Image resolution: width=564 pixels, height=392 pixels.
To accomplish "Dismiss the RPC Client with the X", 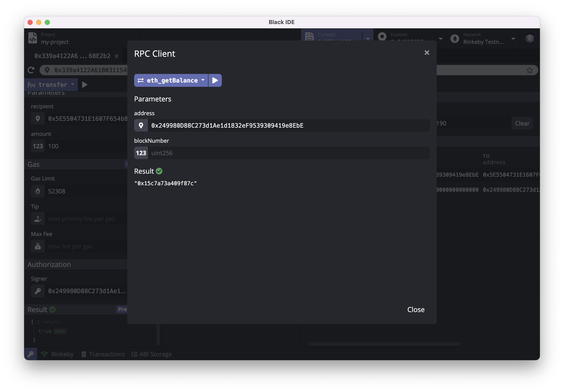I will point(427,53).
